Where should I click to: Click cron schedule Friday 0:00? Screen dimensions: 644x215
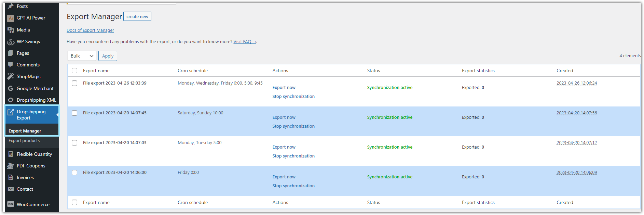188,173
